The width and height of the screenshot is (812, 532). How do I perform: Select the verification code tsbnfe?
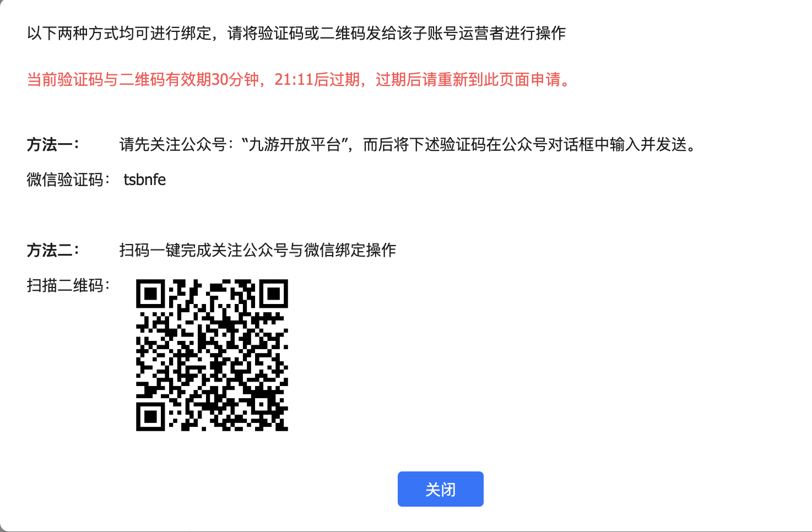[x=144, y=180]
